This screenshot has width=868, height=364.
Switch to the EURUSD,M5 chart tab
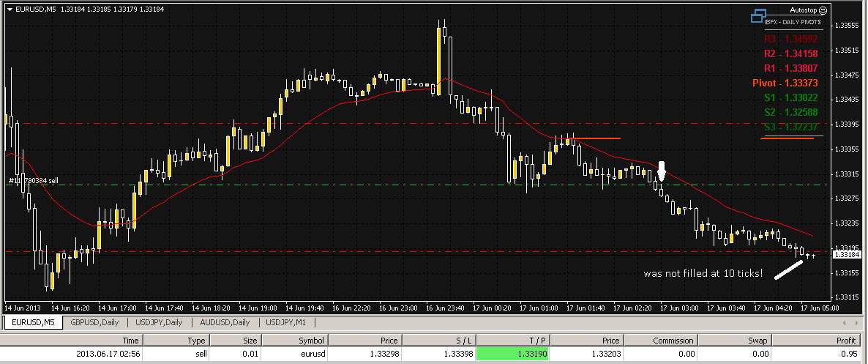point(34,322)
